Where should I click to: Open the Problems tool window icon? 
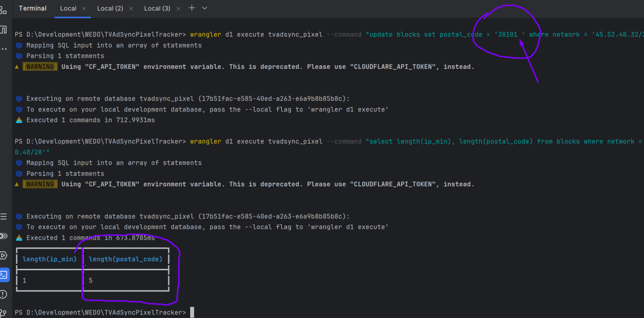4,294
